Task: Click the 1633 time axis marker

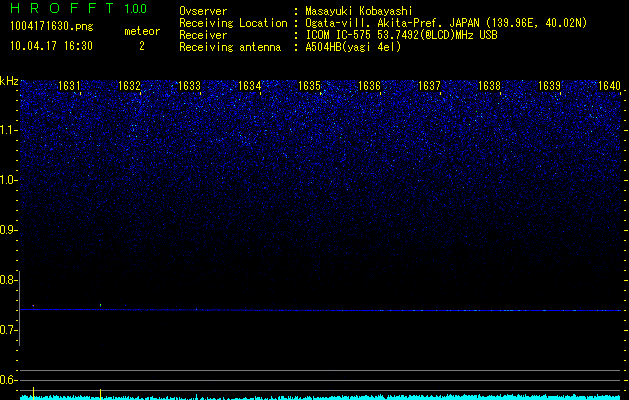Action: (x=189, y=86)
